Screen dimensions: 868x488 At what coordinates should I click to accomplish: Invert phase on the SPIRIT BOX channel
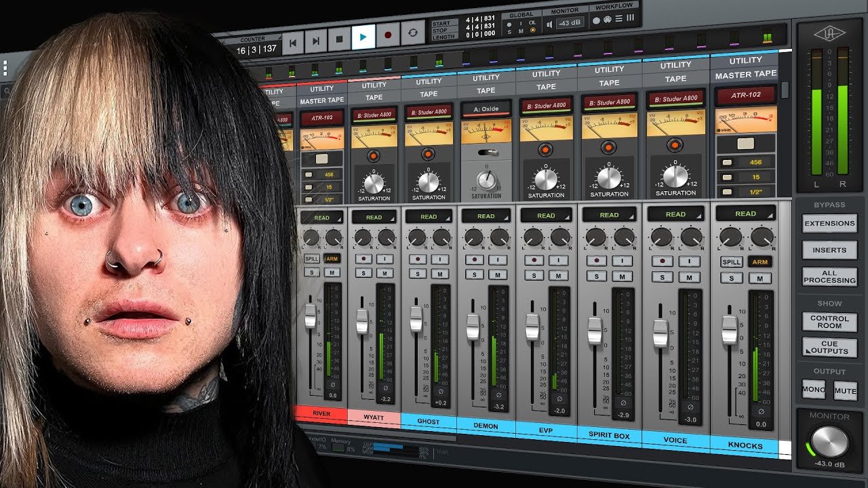coord(623,403)
